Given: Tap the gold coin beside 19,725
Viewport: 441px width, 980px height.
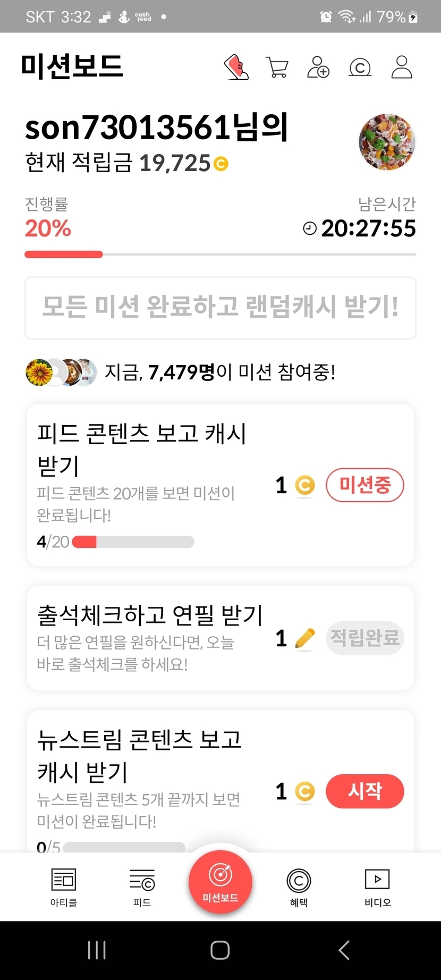Looking at the screenshot, I should click(221, 164).
